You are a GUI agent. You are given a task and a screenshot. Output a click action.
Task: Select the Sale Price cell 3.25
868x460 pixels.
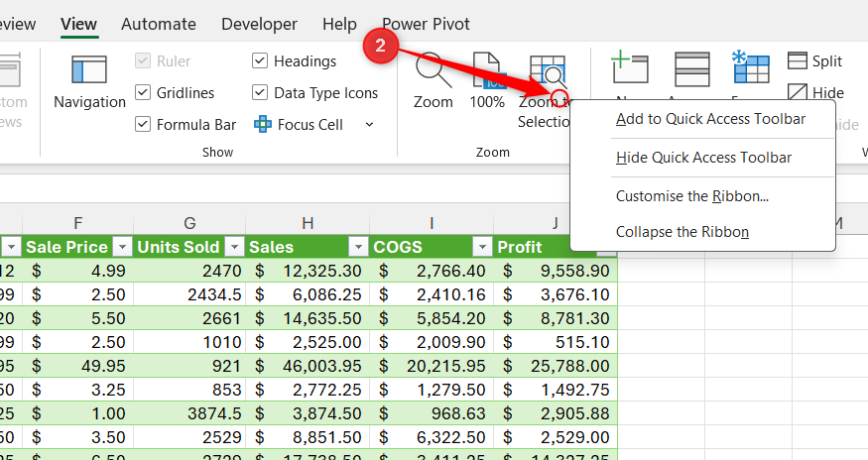(78, 390)
